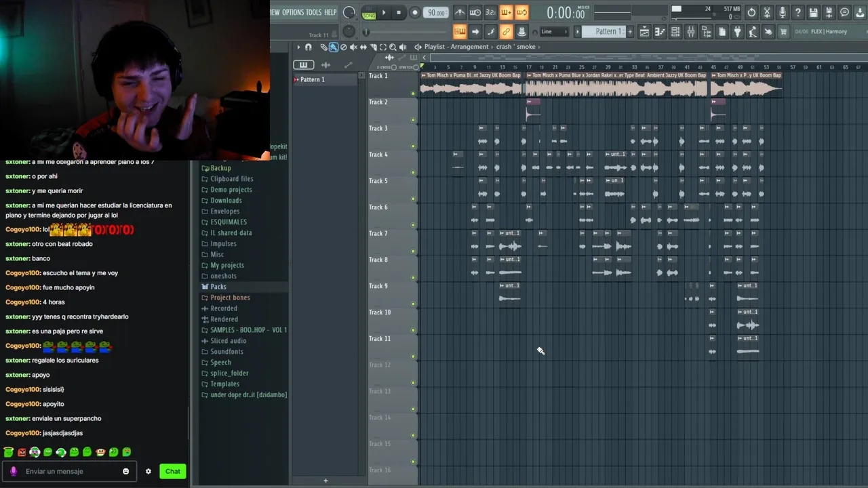Open the Plugin picker plug icon
This screenshot has width=868, height=488.
[x=737, y=31]
